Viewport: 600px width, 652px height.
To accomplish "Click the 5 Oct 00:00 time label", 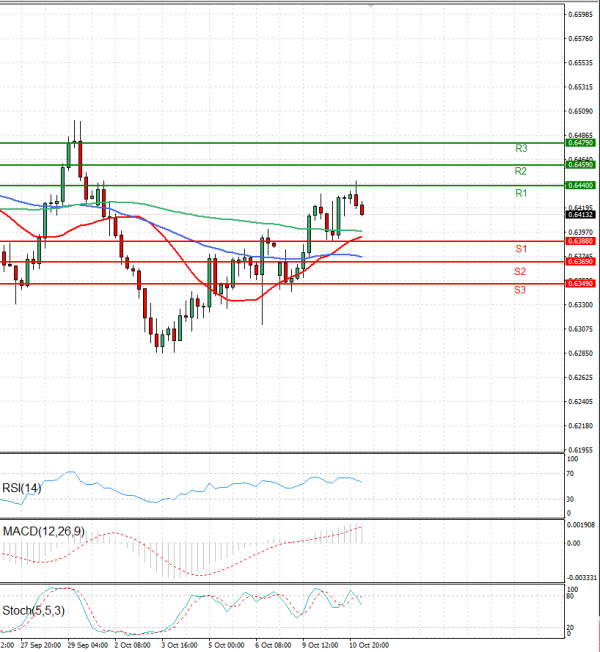I will coord(226,645).
